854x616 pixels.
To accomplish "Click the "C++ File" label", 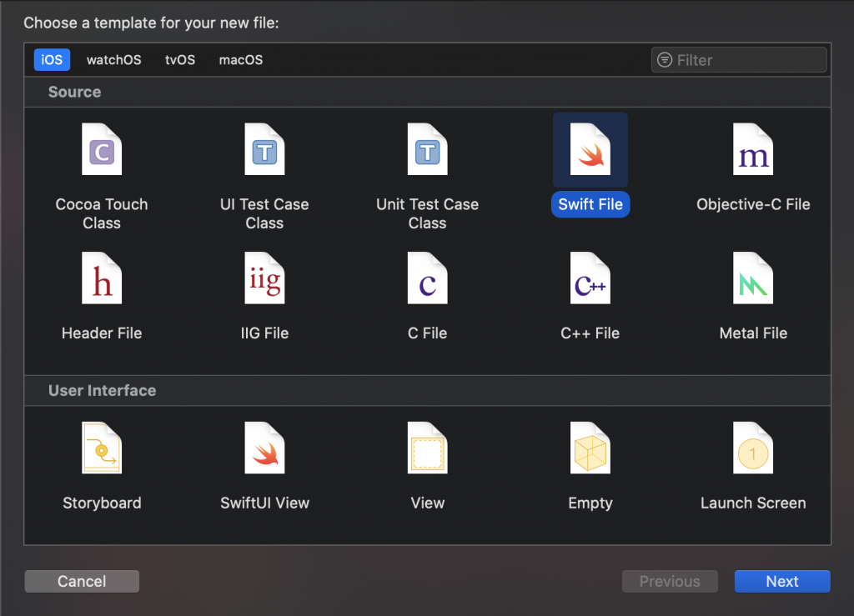I will (590, 333).
